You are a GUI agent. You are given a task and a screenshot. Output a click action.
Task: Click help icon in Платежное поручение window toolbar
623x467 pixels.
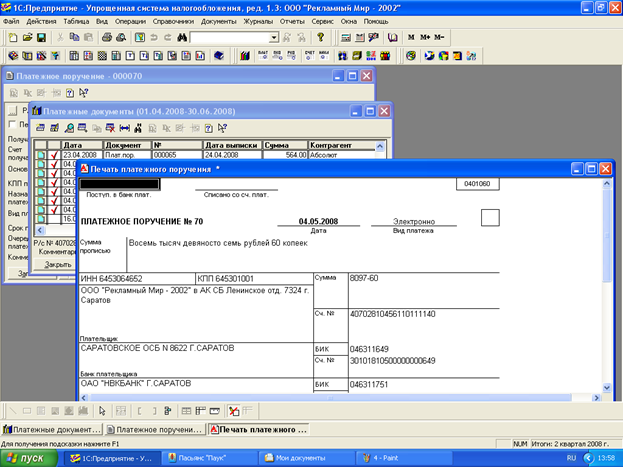pyautogui.click(x=70, y=93)
